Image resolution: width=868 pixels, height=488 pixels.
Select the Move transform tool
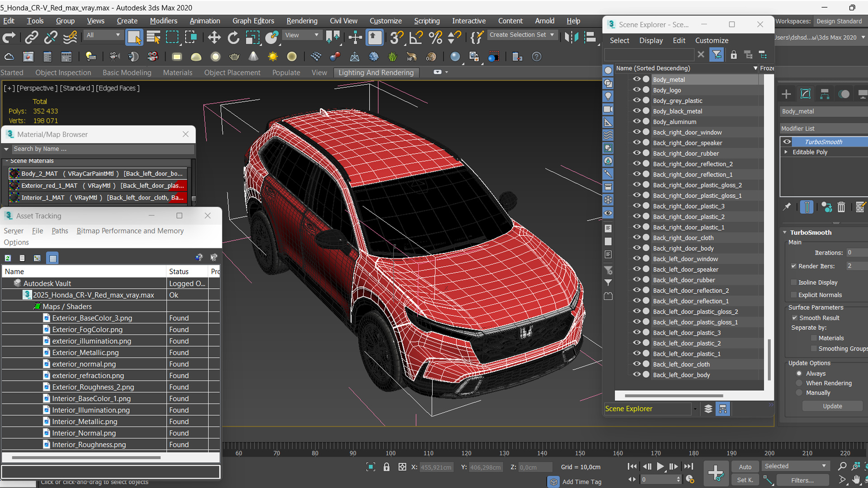(x=214, y=38)
